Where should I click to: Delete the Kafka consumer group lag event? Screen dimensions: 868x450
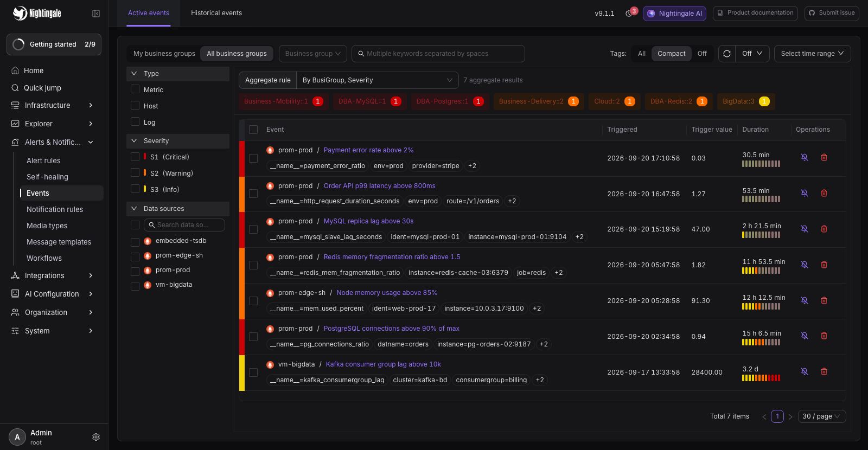point(824,371)
